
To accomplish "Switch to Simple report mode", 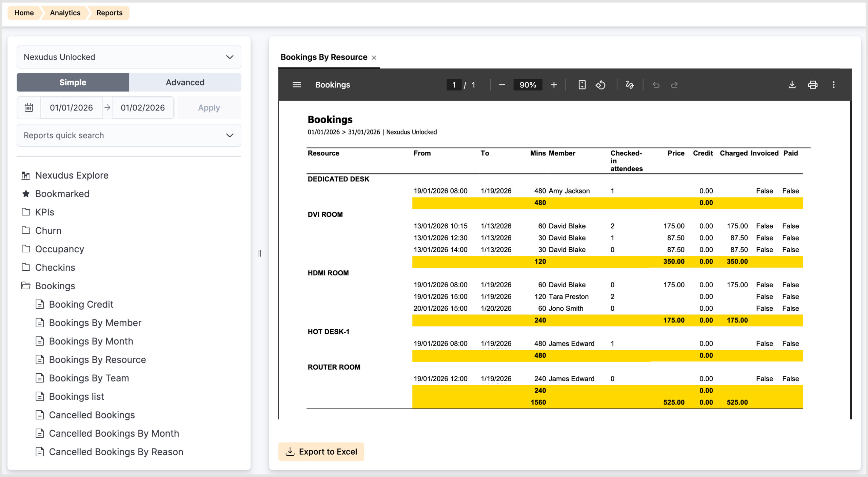I will click(73, 82).
